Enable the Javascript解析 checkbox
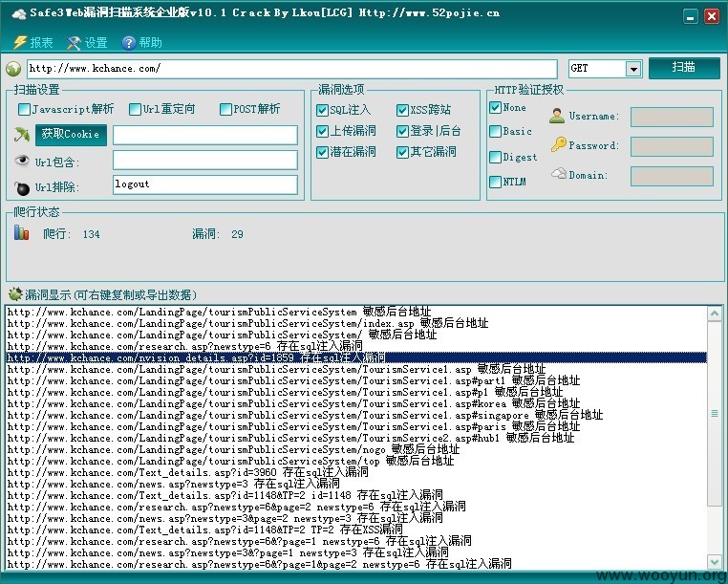 (x=24, y=109)
